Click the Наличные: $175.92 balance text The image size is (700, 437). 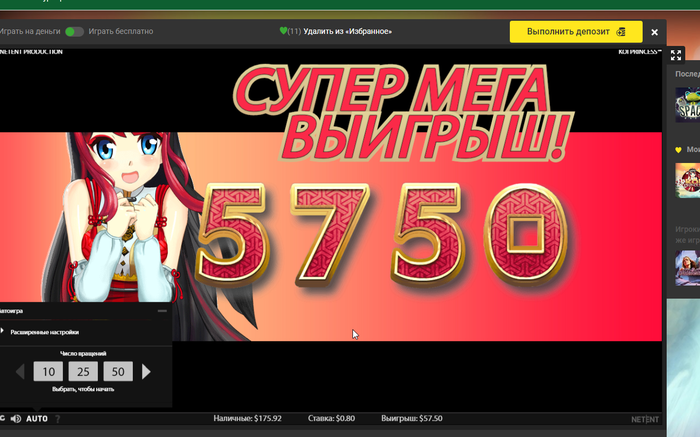(247, 419)
